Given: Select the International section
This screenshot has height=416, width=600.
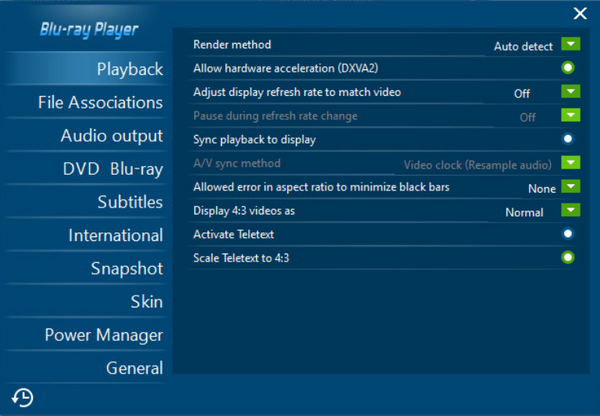Looking at the screenshot, I should click(x=86, y=235).
